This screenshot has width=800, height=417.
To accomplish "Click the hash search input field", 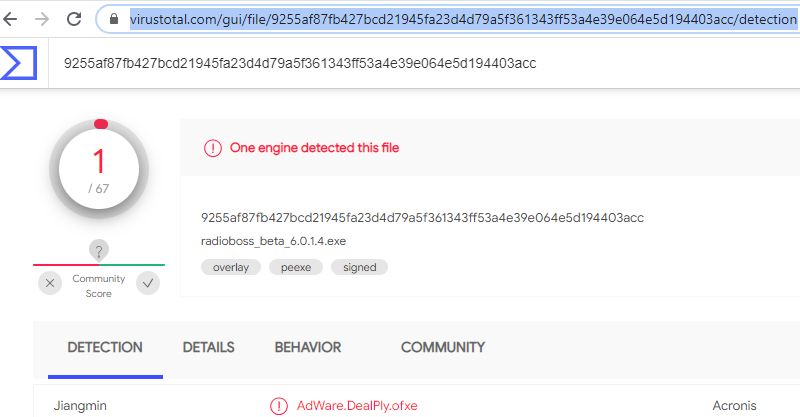I will click(x=400, y=62).
